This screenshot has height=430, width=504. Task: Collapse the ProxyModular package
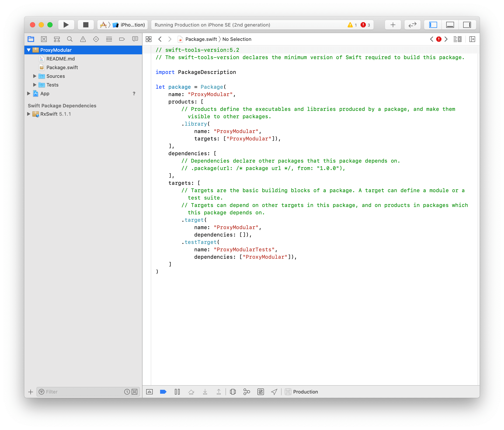click(29, 50)
